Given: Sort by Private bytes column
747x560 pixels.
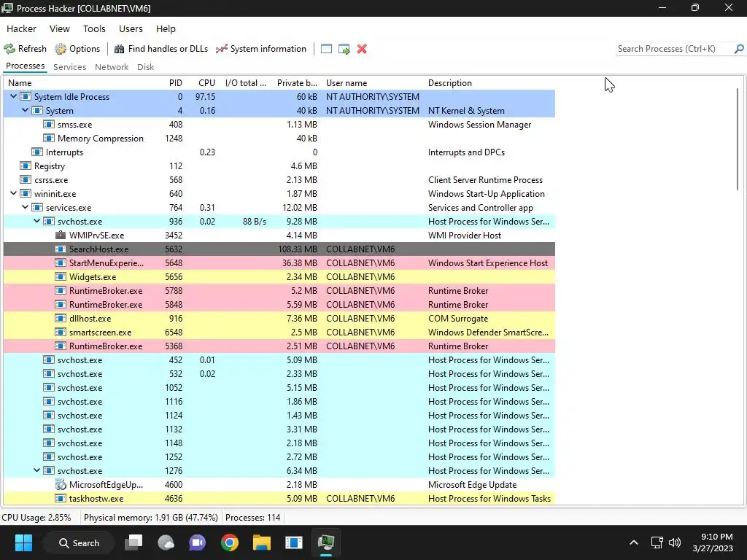Looking at the screenshot, I should click(x=297, y=83).
